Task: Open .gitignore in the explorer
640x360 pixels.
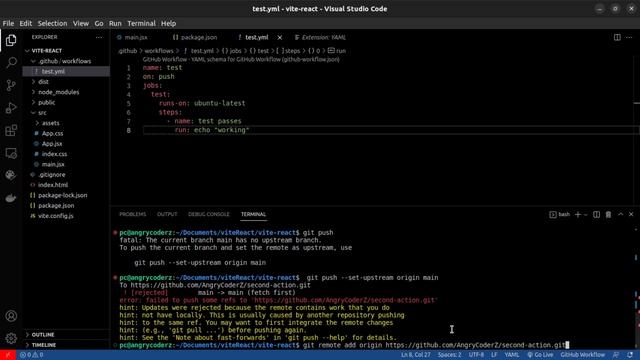Action: [52, 175]
